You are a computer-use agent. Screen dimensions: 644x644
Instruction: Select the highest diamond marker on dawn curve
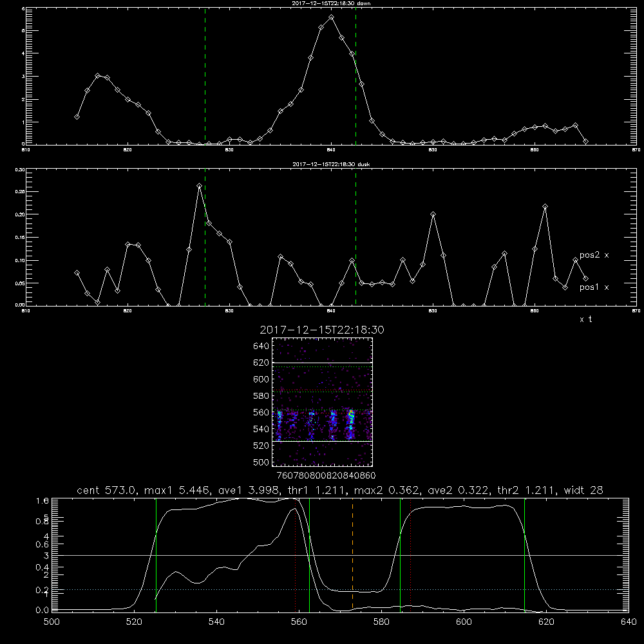tap(332, 17)
